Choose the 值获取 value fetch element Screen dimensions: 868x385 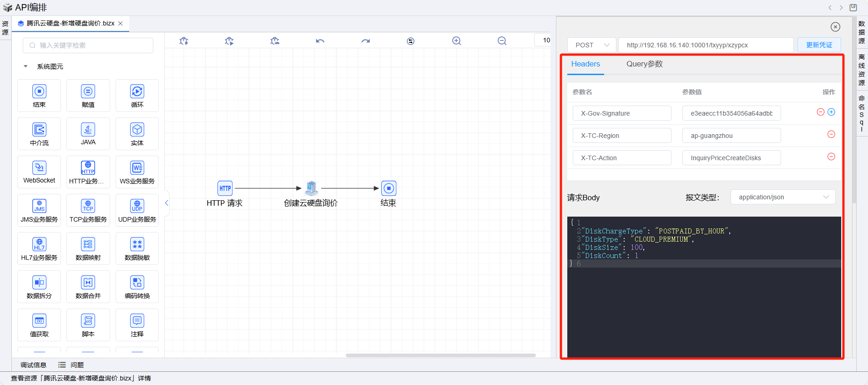[x=39, y=325]
